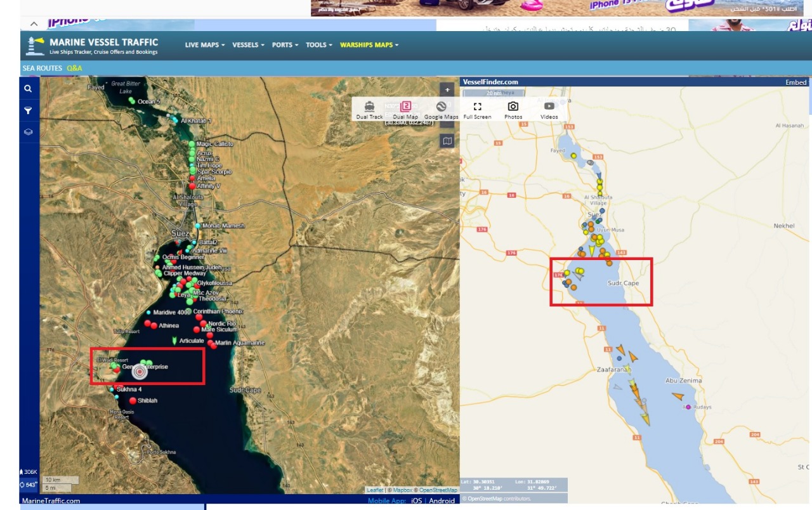This screenshot has width=812, height=510.
Task: Collapse the top banner with the chevron
Action: [34, 24]
